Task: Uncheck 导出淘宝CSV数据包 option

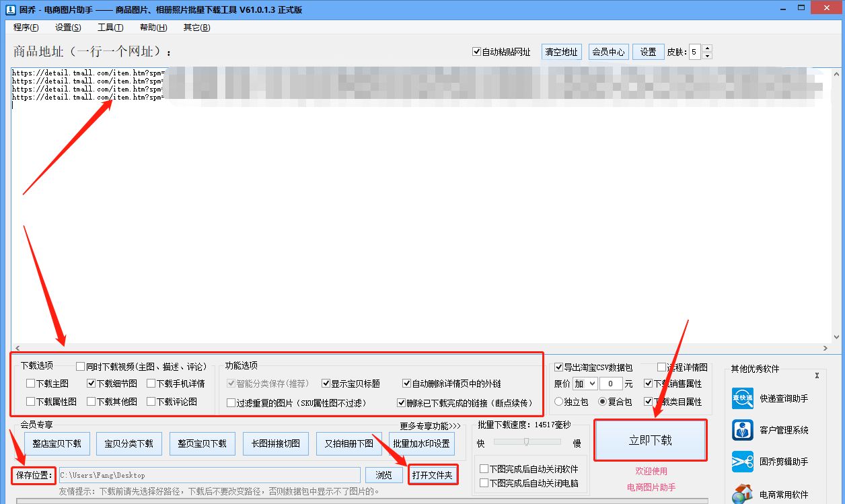Action: (x=558, y=367)
